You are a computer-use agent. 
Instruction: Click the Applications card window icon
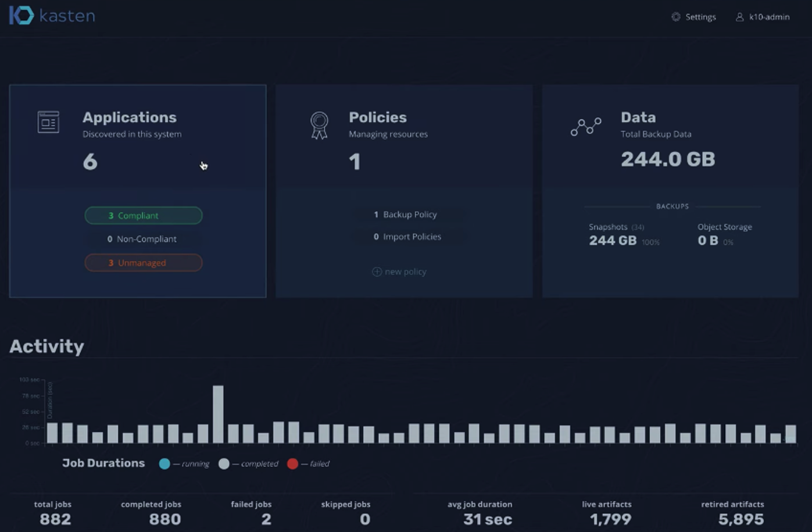48,122
